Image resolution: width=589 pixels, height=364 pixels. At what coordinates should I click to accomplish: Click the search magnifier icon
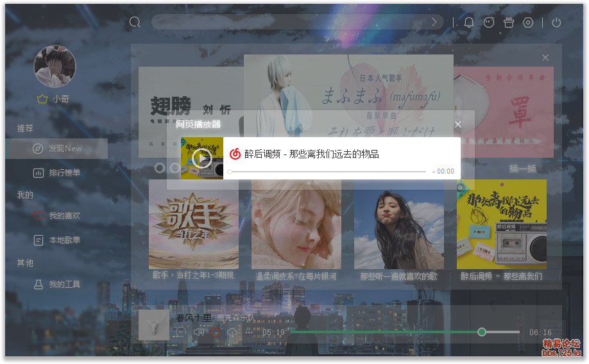pos(135,22)
